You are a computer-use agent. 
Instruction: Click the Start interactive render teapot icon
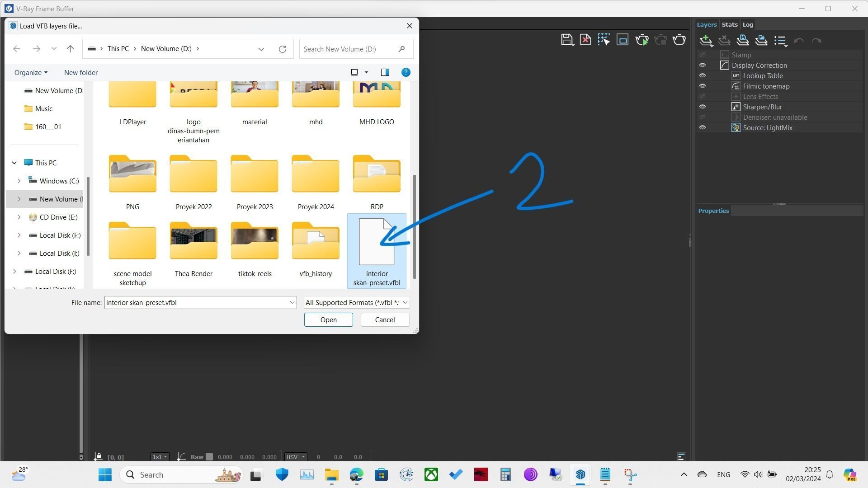tap(642, 40)
